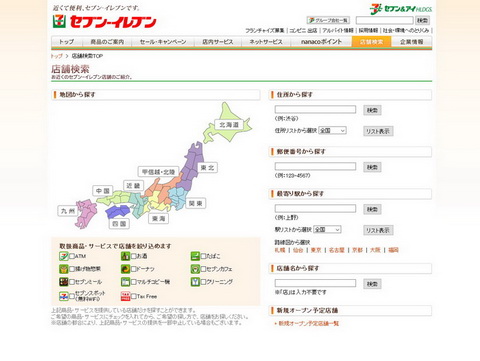Check the Tax Free checkbox
The image size is (480, 361).
coord(133,296)
